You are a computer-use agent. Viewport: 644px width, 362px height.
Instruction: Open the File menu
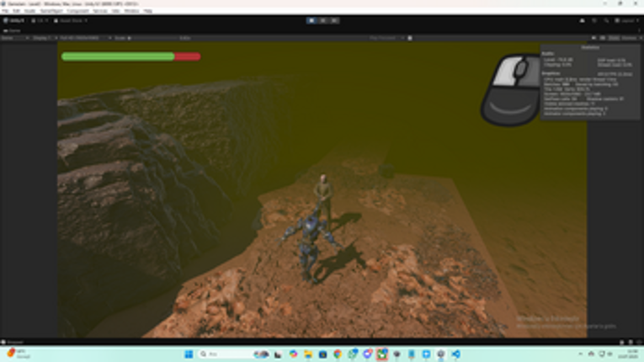(x=6, y=11)
